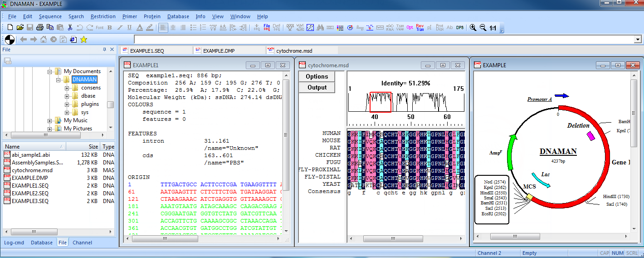Open the Protein menu
This screenshot has width=644, height=258.
(x=152, y=16)
